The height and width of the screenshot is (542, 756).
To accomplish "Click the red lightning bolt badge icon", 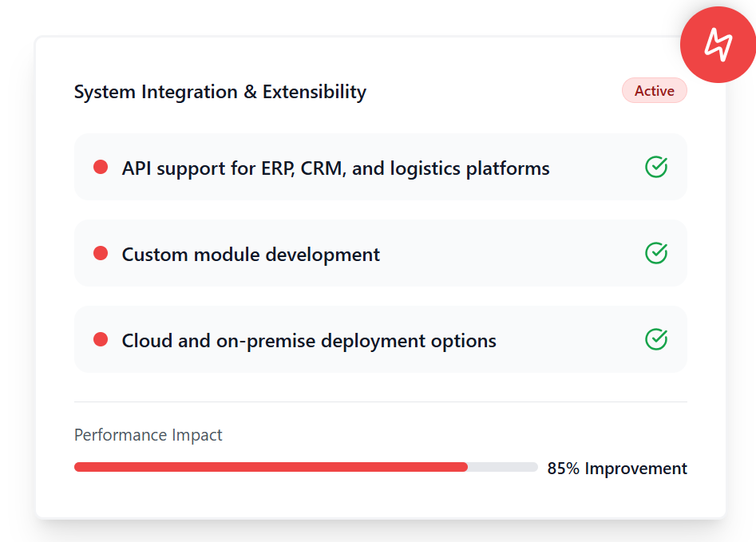I will pos(717,45).
